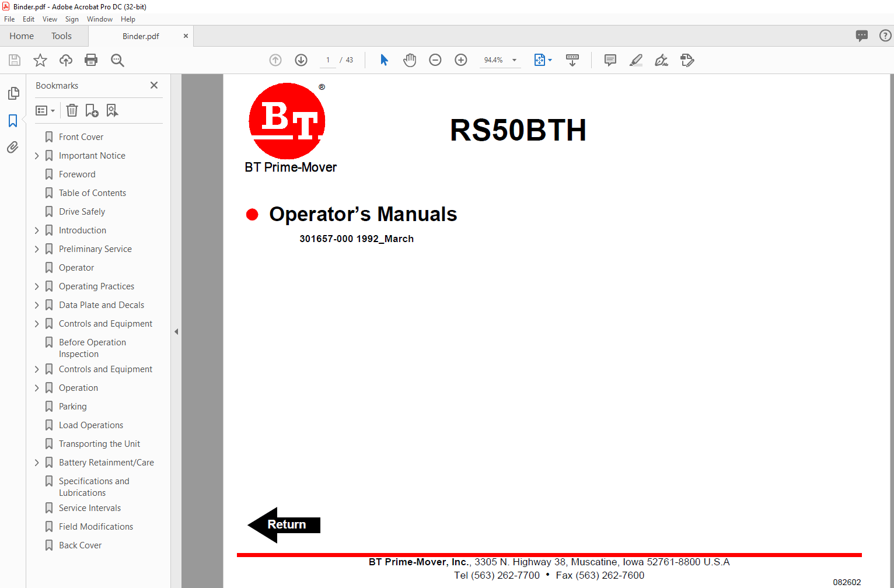Open the Edit menu

(29, 19)
